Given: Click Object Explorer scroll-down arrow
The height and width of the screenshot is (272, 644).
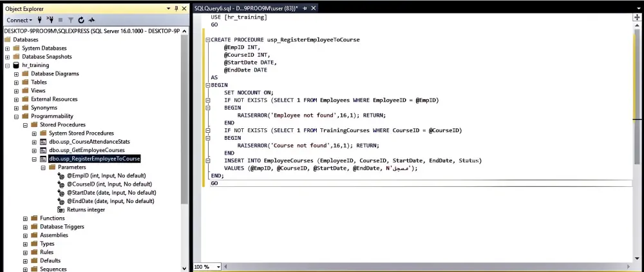Looking at the screenshot, I should point(184,268).
